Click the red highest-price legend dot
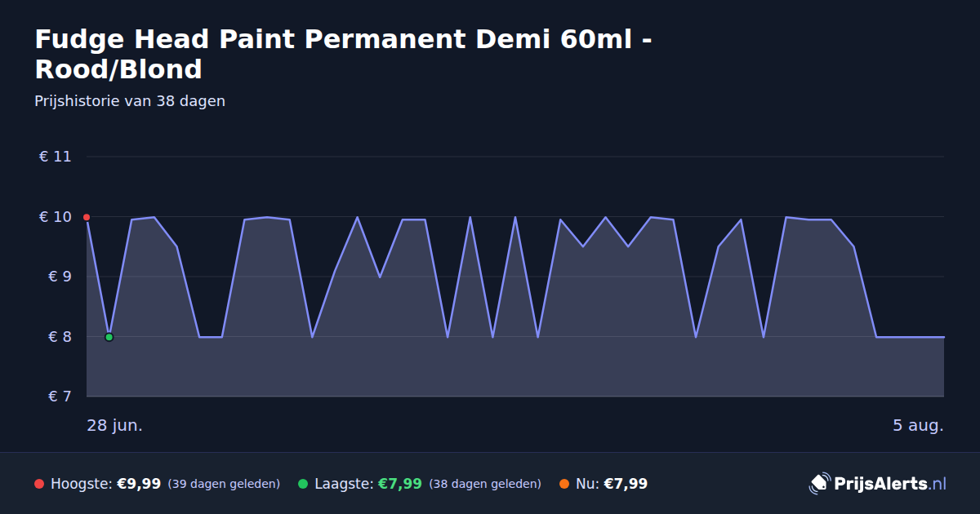 pyautogui.click(x=39, y=484)
